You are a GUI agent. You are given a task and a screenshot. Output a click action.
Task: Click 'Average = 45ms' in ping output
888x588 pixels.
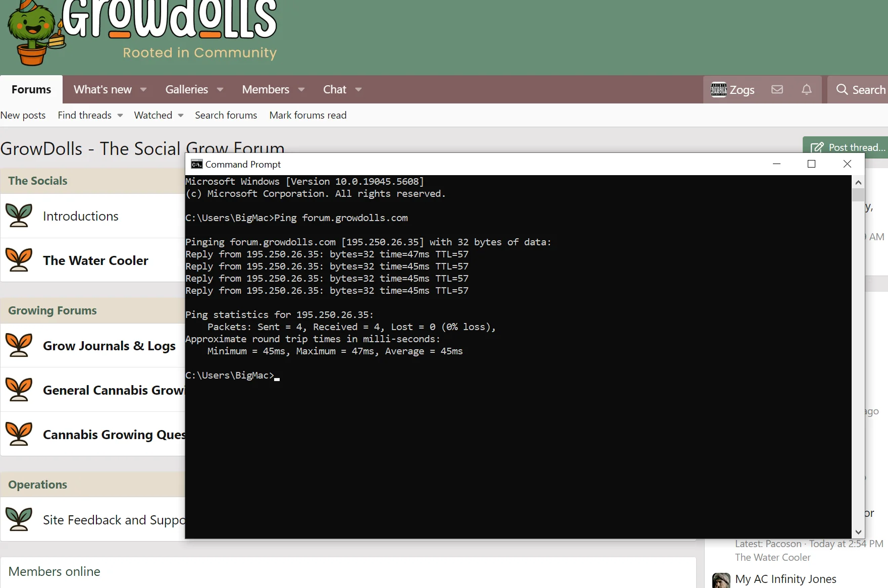coord(424,351)
